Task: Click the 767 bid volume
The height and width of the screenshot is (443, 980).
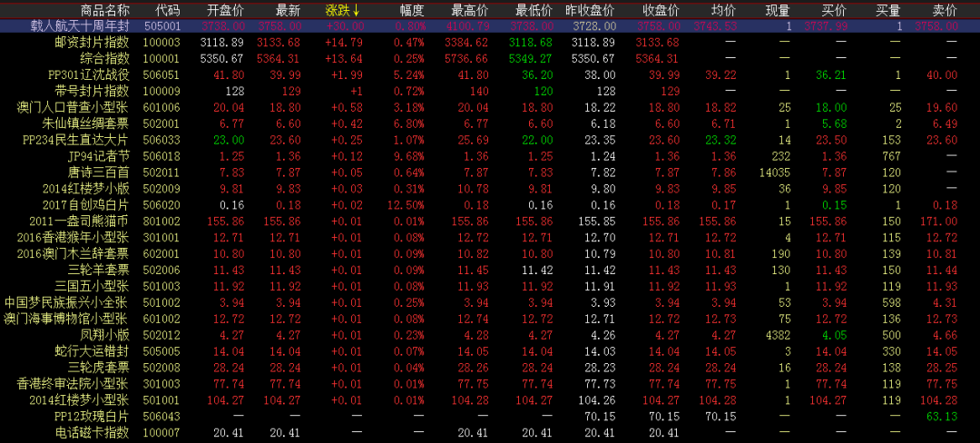Action: 891,156
